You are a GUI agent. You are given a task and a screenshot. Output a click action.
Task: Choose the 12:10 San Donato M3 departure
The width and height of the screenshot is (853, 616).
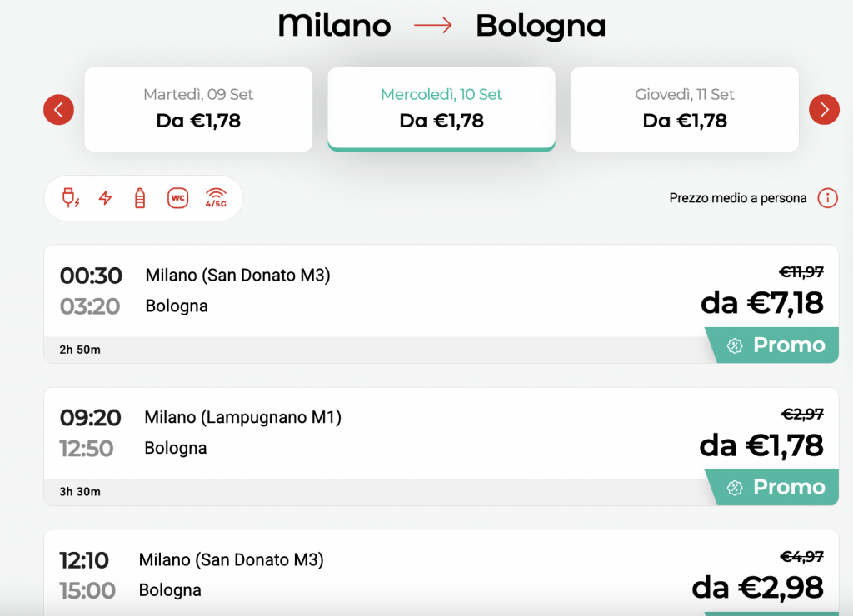[441, 573]
